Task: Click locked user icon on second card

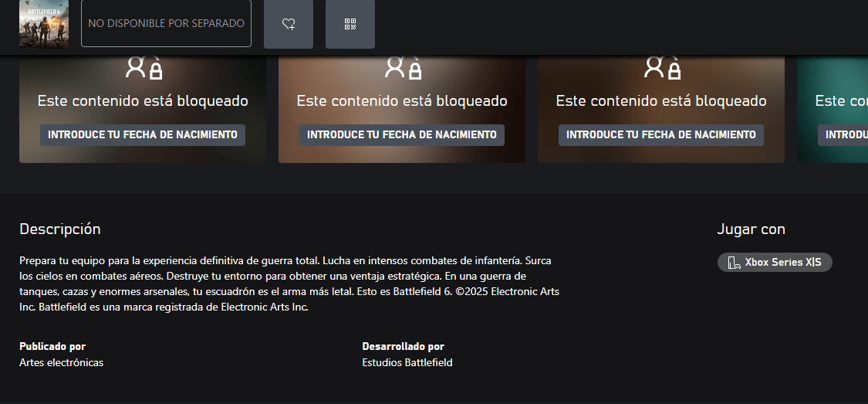Action: tap(403, 68)
